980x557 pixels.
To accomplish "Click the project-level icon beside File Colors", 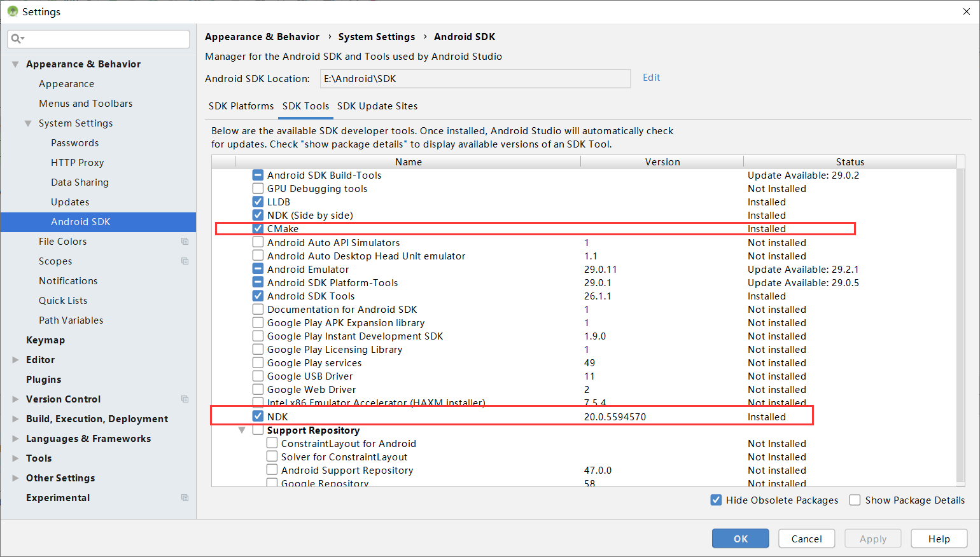I will [185, 242].
